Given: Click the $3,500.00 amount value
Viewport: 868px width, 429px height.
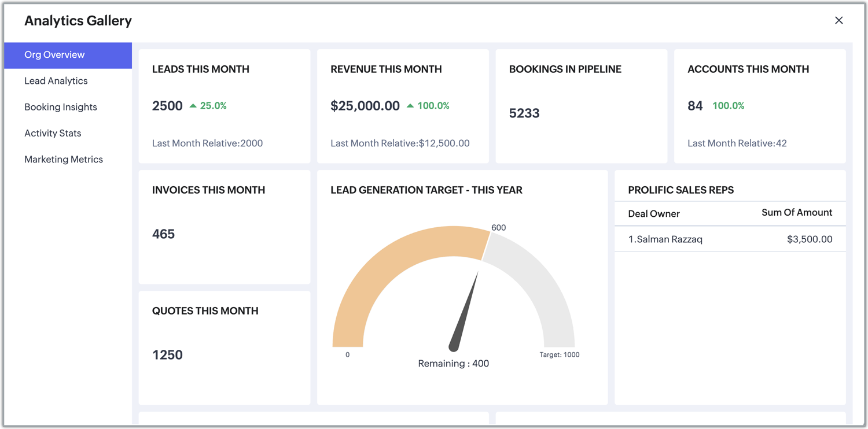Looking at the screenshot, I should [x=810, y=239].
